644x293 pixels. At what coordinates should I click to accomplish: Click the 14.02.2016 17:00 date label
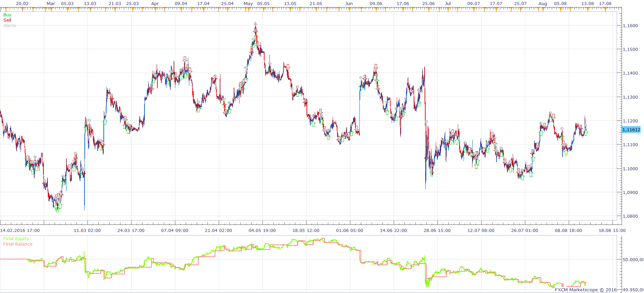20,231
